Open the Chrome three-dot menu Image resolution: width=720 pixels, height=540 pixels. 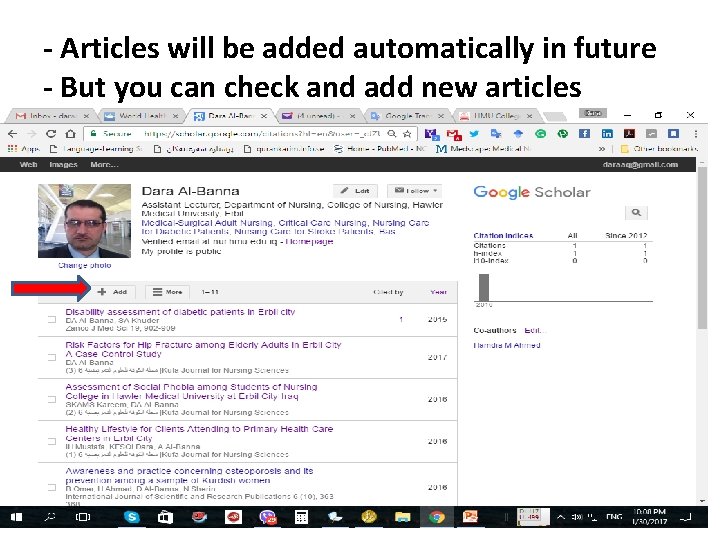696,134
